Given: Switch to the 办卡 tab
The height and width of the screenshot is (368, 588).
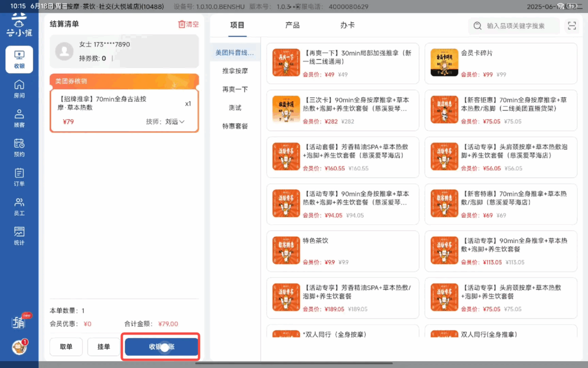Looking at the screenshot, I should click(x=347, y=25).
